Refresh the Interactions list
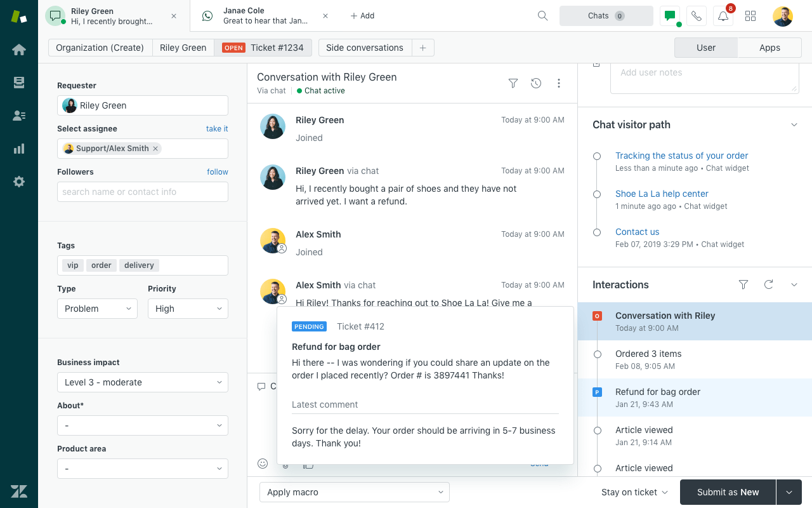Viewport: 812px width, 508px height. 769,284
